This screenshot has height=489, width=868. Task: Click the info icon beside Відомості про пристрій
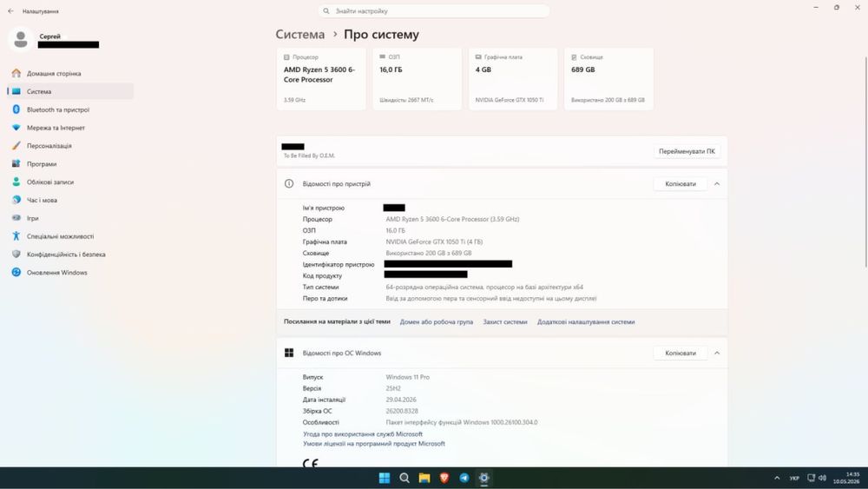click(x=289, y=184)
